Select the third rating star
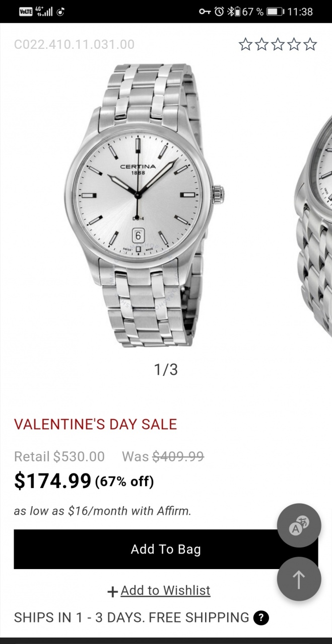Viewport: 332px width, 644px height. 278,45
